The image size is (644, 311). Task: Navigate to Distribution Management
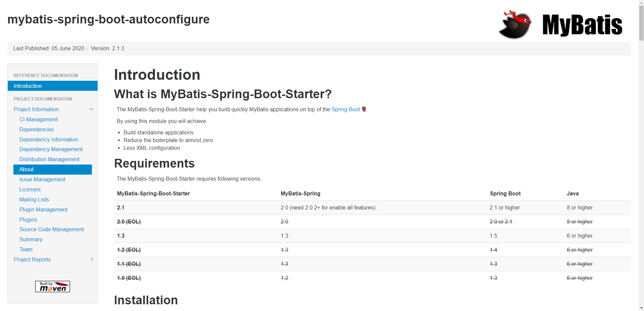pyautogui.click(x=49, y=159)
